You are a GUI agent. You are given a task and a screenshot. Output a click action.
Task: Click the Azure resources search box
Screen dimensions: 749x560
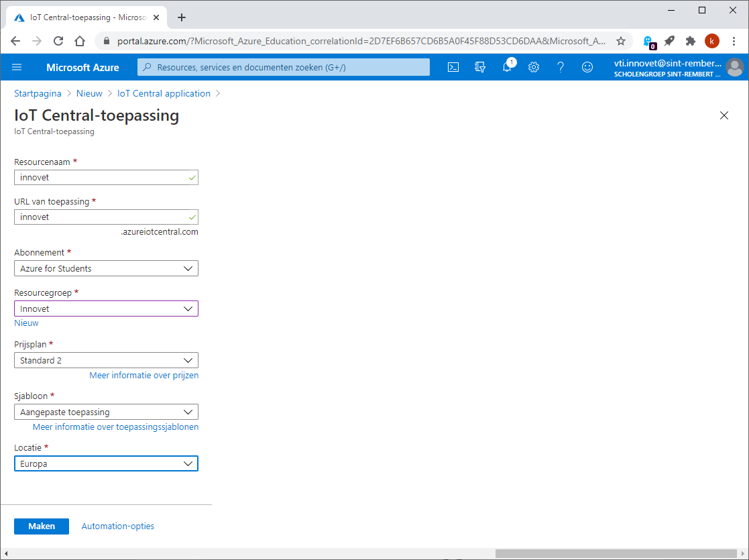(284, 67)
